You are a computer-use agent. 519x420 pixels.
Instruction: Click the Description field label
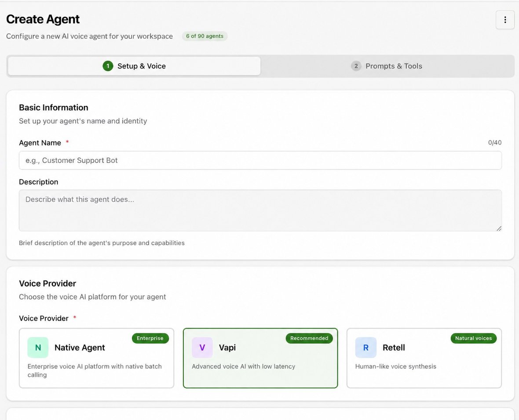pos(38,182)
